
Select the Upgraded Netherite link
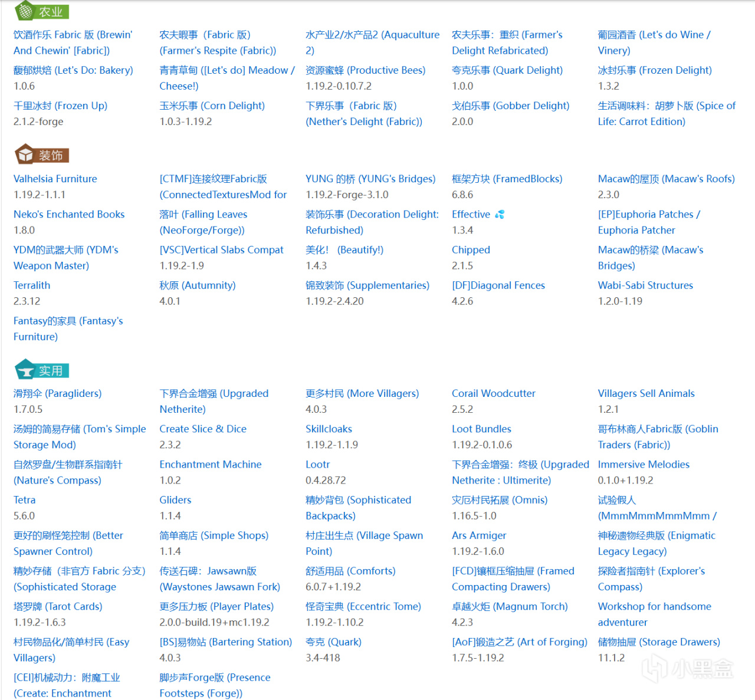tap(214, 401)
